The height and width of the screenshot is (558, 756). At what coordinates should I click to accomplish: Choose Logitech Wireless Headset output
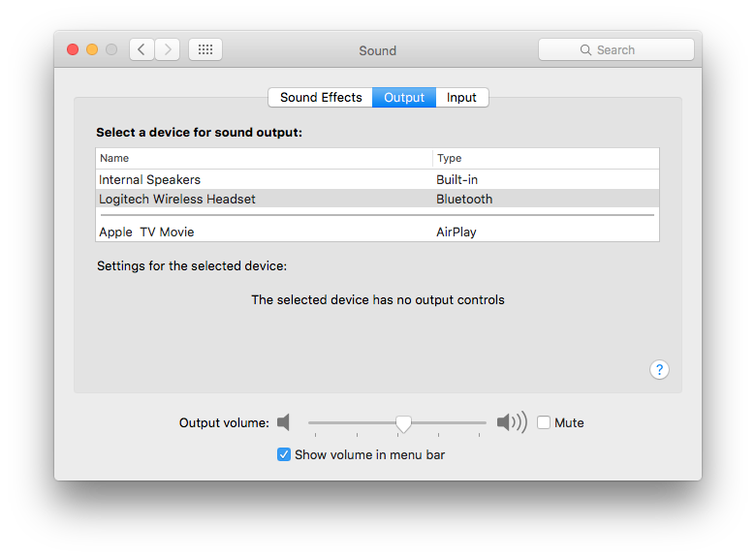[x=177, y=199]
